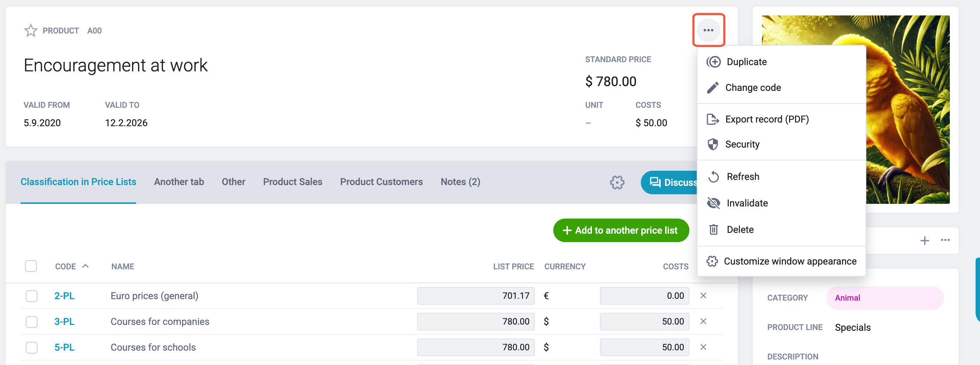Image resolution: width=980 pixels, height=365 pixels.
Task: Toggle the select-all checkbox in table header
Action: tap(31, 266)
